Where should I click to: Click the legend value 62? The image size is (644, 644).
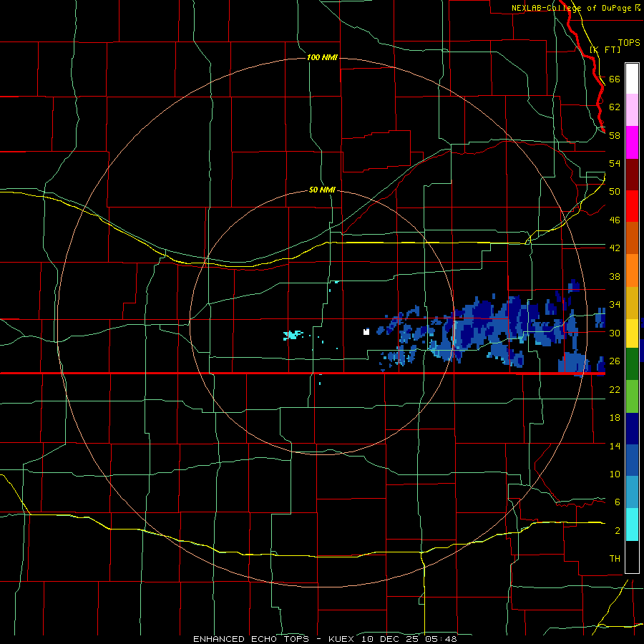point(615,107)
